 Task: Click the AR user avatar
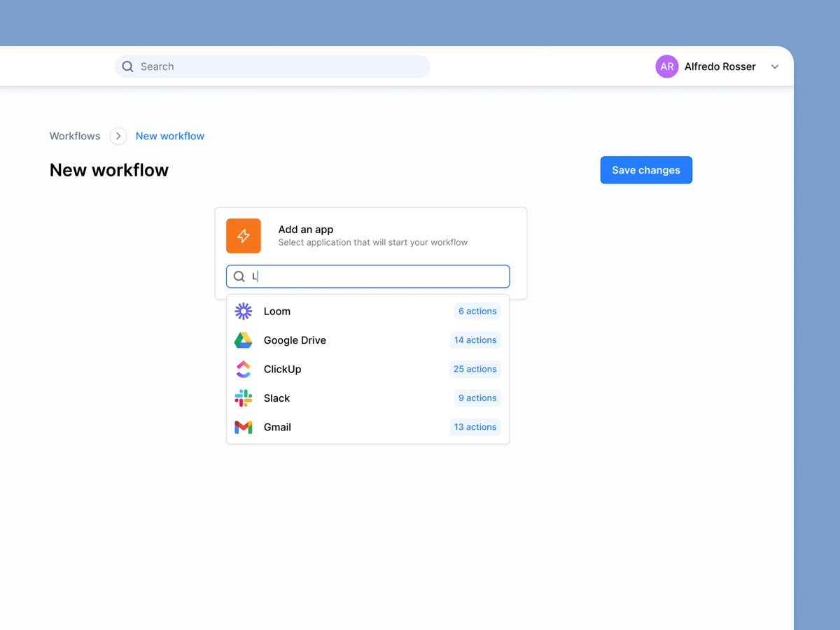pyautogui.click(x=666, y=66)
